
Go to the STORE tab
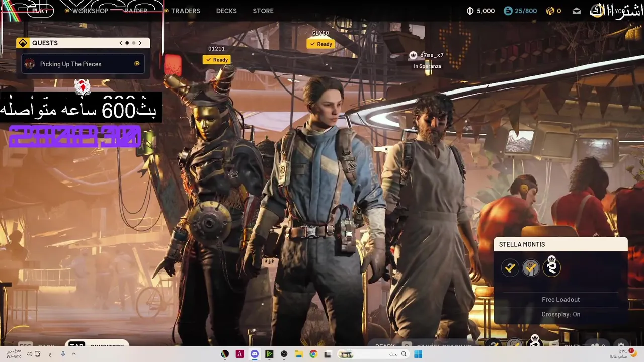pos(263,11)
